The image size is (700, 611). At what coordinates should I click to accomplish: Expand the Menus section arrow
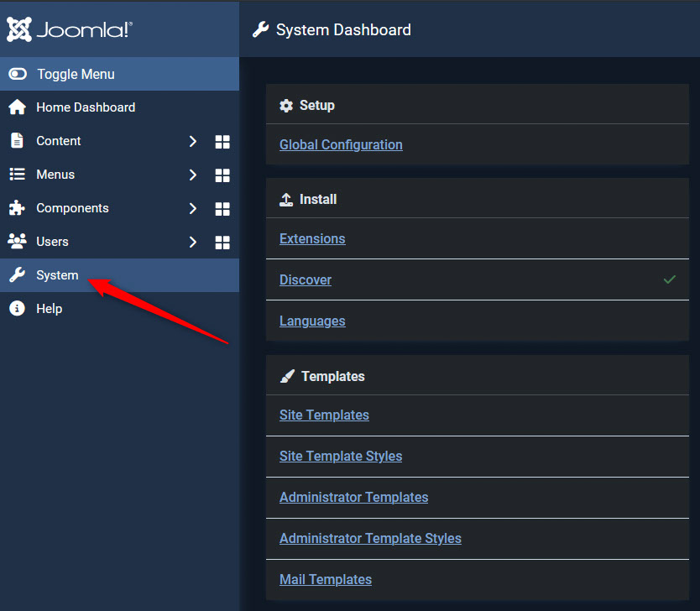point(192,175)
